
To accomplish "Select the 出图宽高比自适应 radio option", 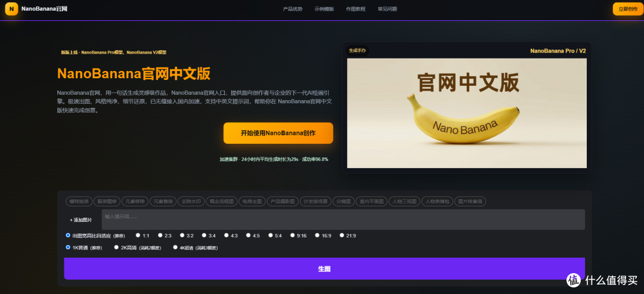I will [x=68, y=236].
